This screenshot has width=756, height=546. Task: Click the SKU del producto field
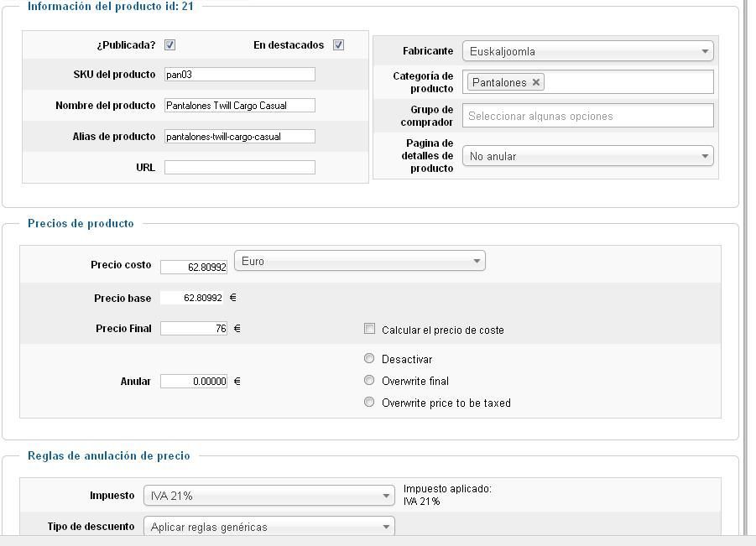coord(240,74)
